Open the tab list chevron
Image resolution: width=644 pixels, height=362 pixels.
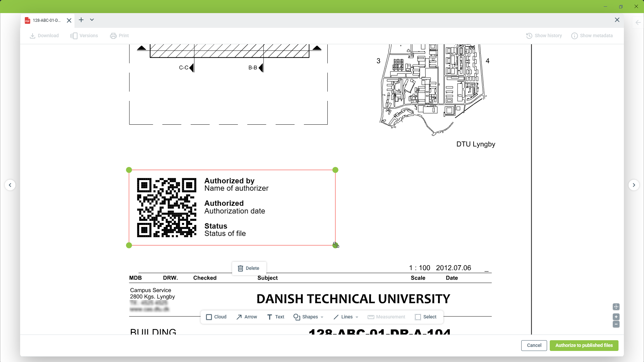click(92, 20)
